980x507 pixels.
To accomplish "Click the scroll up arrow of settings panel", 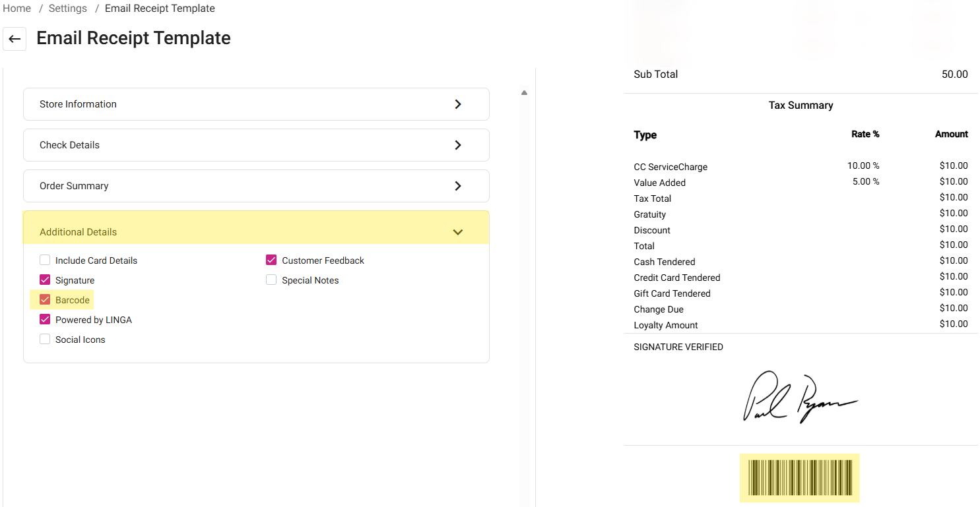I will point(524,93).
